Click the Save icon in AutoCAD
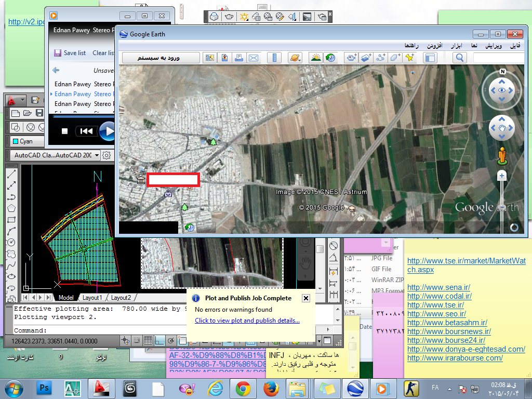This screenshot has height=399, width=532. coord(39,113)
